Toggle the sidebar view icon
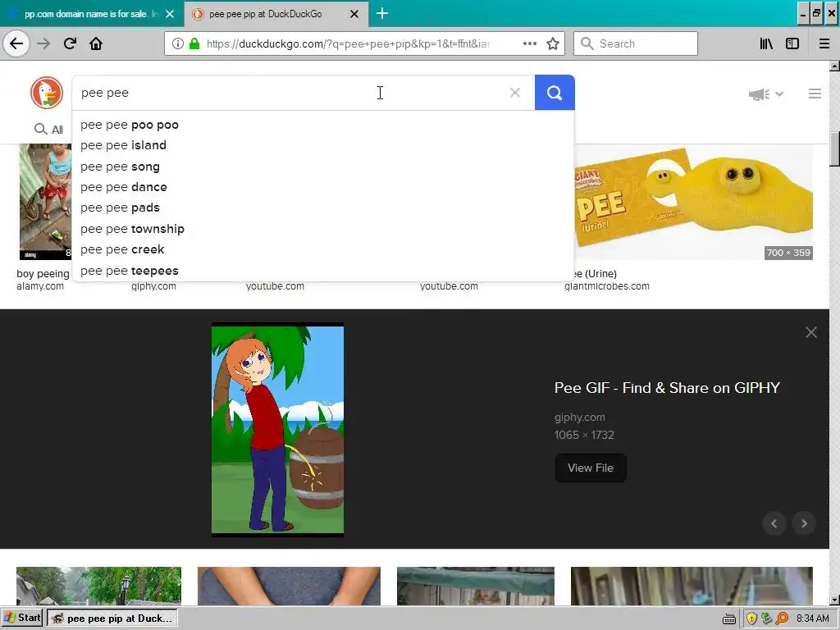 pyautogui.click(x=792, y=43)
